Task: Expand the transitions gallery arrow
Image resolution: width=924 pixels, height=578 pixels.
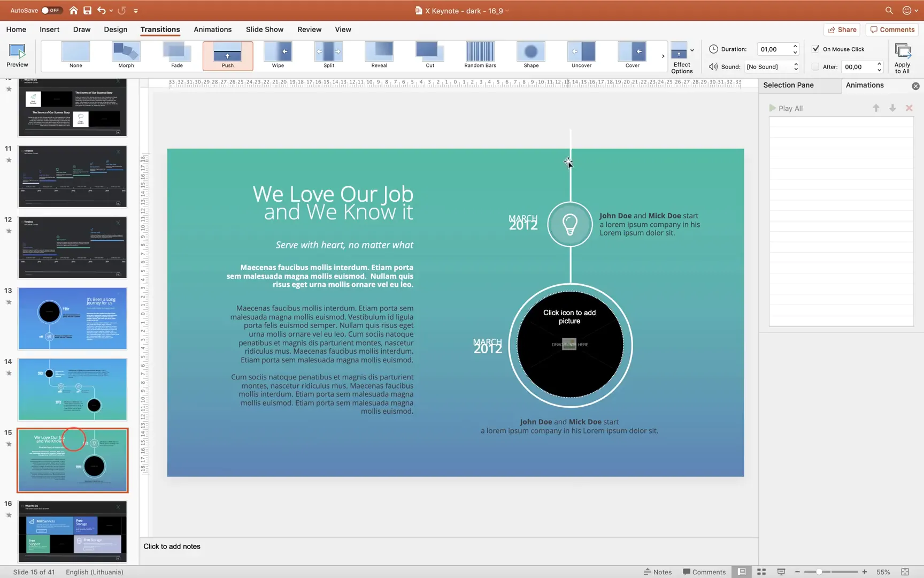Action: point(663,56)
